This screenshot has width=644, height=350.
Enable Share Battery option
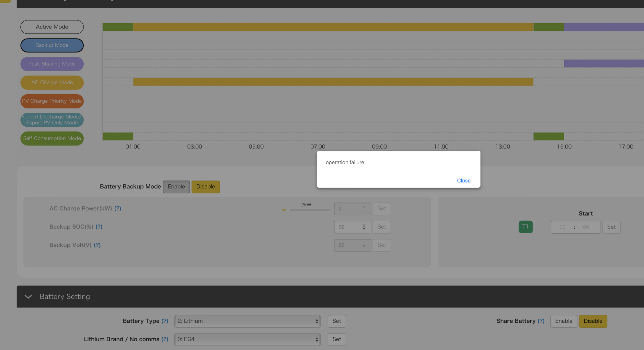(x=563, y=321)
